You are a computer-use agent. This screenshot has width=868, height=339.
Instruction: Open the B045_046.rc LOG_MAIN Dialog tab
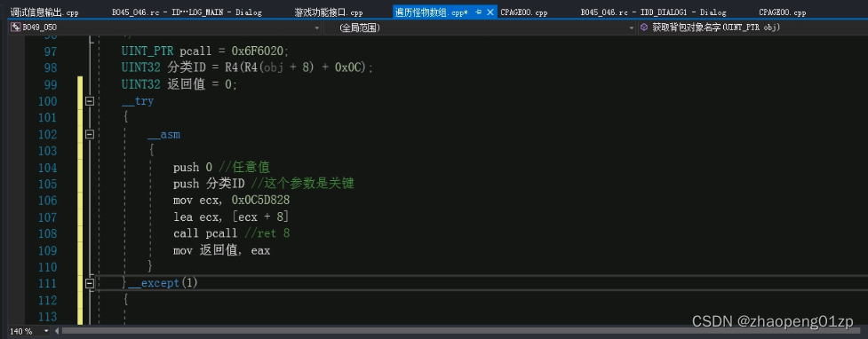click(x=187, y=12)
